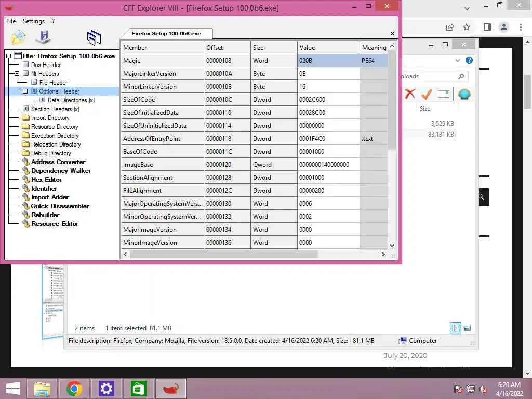Click the MajorLinkerVersion value 0E

(328, 74)
